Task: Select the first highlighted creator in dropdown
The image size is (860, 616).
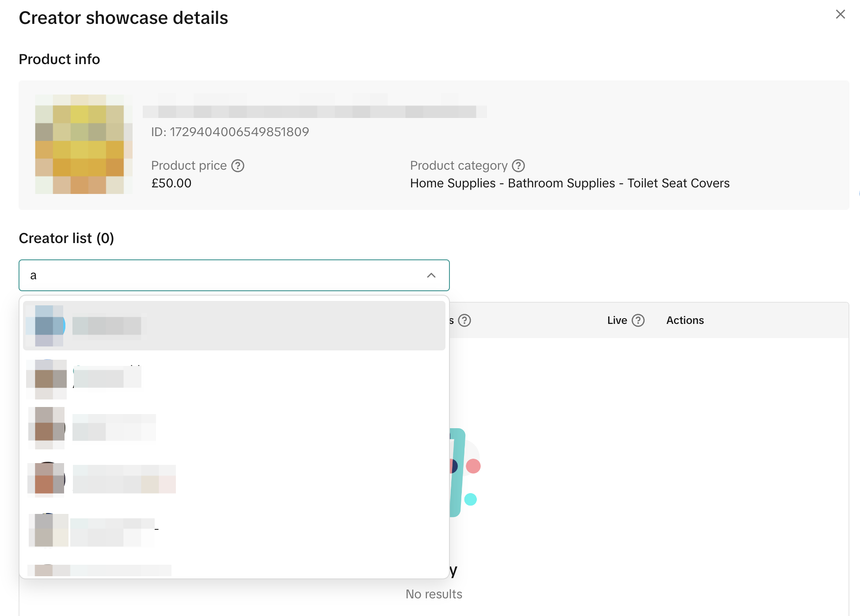Action: [234, 326]
